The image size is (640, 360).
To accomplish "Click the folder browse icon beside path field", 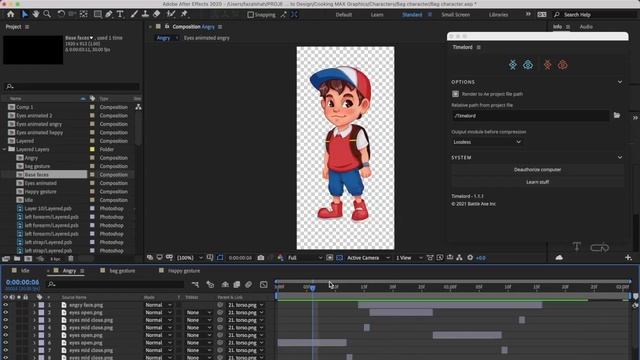I will point(617,116).
